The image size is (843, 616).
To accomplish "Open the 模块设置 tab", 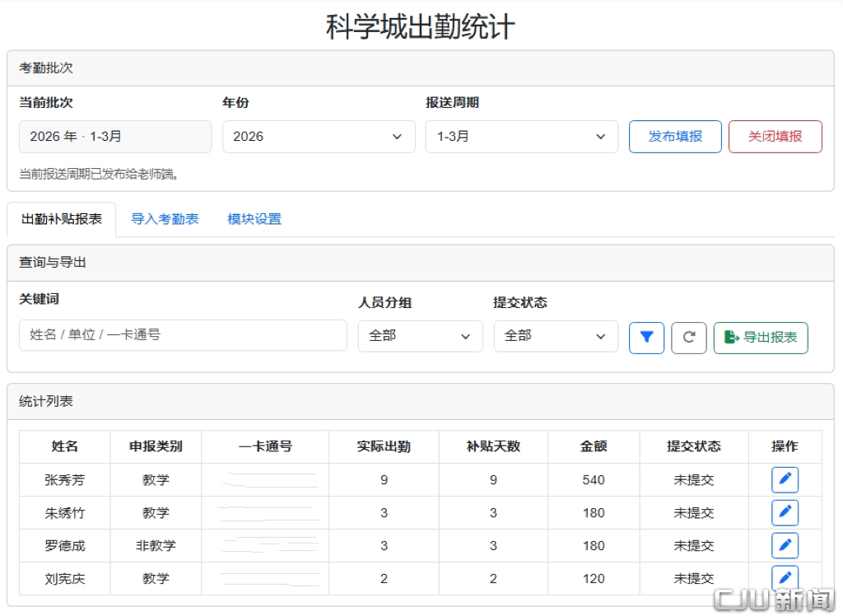I will click(254, 219).
